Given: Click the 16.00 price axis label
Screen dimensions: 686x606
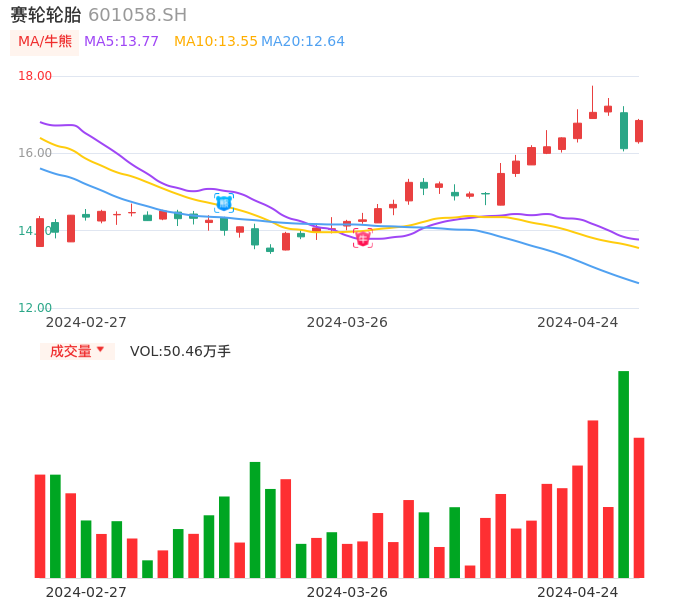Looking at the screenshot, I should (x=35, y=153).
